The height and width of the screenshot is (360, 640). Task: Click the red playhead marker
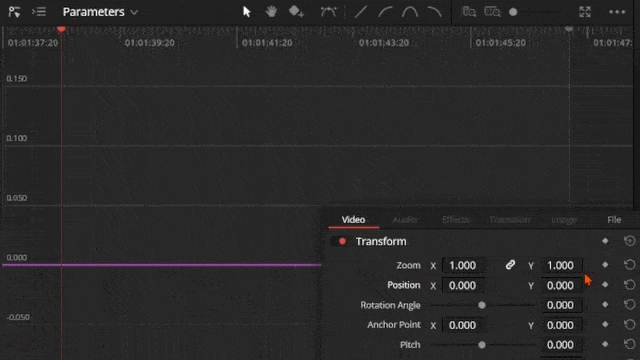61,29
